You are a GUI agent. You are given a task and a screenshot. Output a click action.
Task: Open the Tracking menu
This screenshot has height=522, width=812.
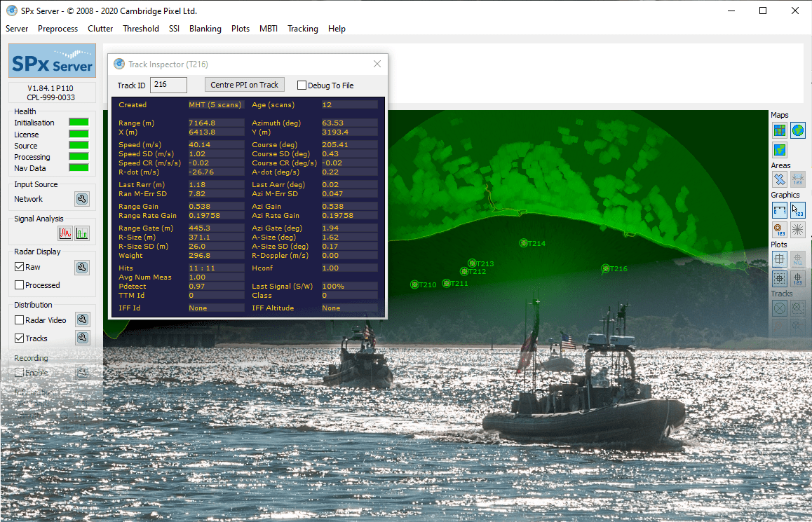pyautogui.click(x=302, y=29)
